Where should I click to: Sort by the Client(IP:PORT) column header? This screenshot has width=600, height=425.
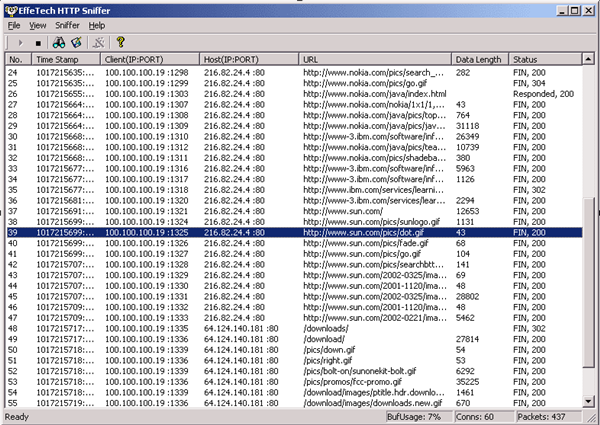tap(150, 59)
